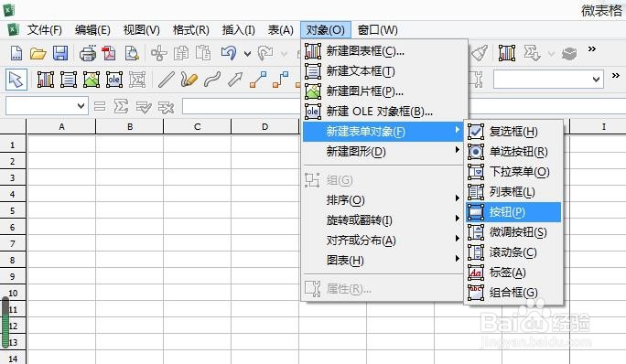Screen dimensions: 626x364
Task: Click the New document icon
Action: coord(16,53)
